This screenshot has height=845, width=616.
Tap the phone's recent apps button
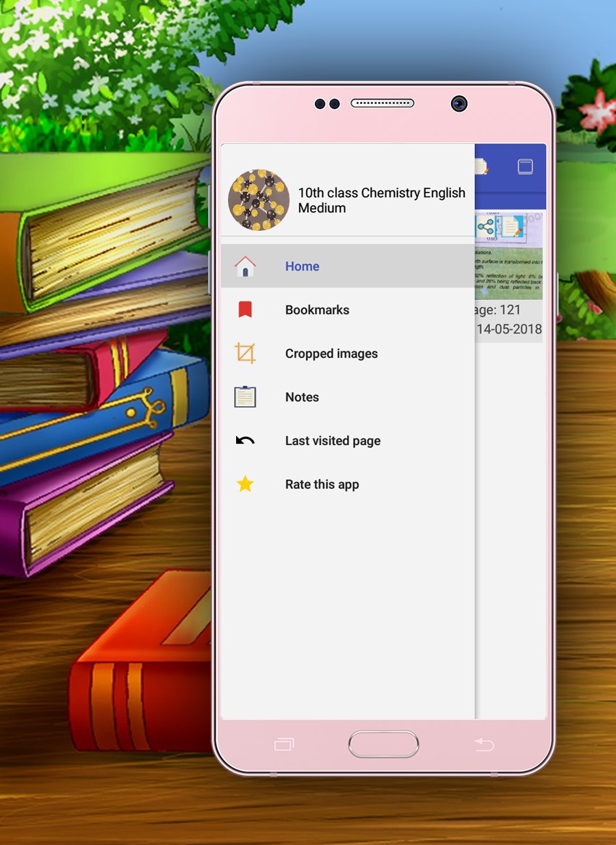284,744
